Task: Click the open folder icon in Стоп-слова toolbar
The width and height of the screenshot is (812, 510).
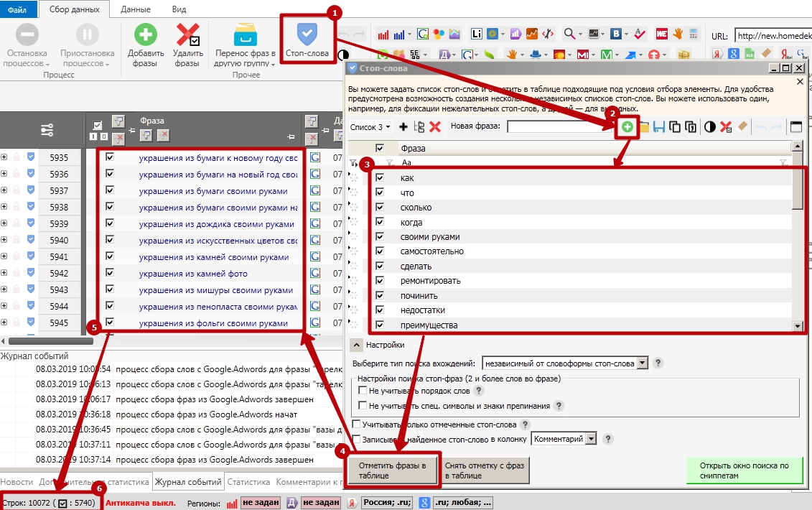Action: 643,127
